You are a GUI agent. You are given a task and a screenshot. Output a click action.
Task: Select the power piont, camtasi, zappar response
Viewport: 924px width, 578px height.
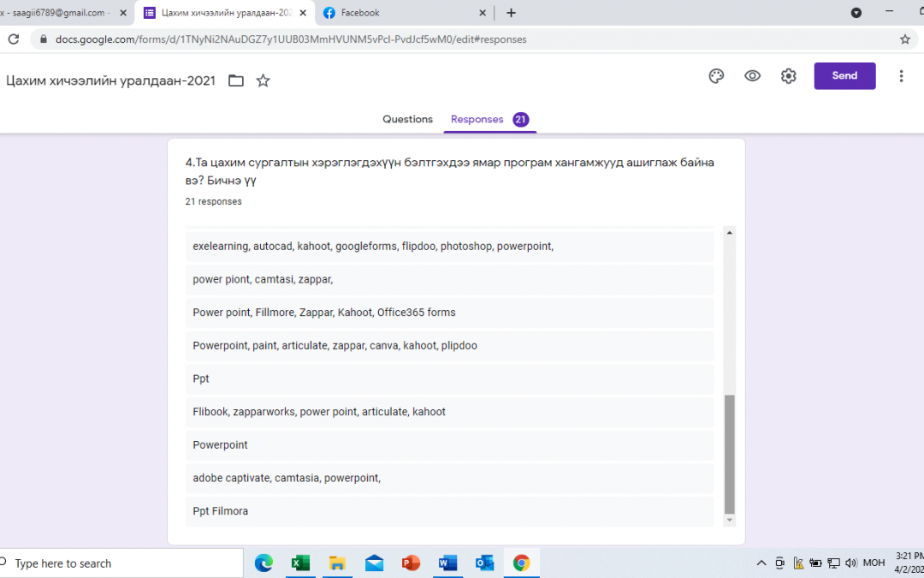pyautogui.click(x=450, y=279)
